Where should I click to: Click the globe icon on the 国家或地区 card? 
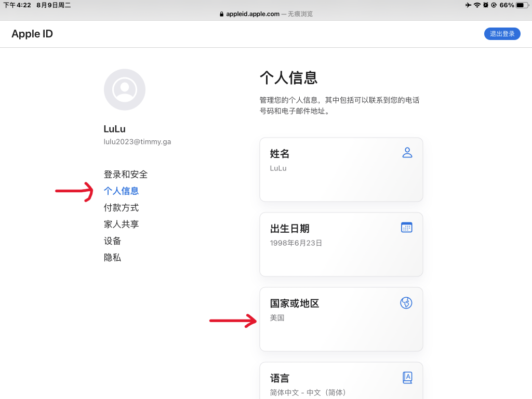point(406,303)
